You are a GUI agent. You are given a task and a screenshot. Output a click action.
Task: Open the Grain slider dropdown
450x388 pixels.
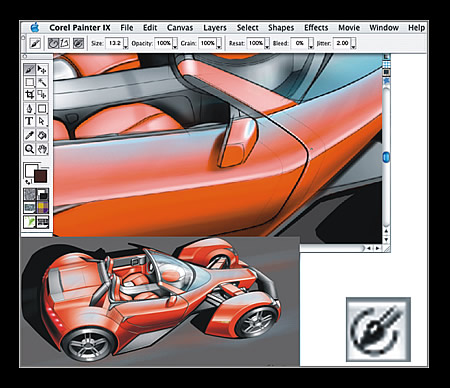pyautogui.click(x=219, y=44)
